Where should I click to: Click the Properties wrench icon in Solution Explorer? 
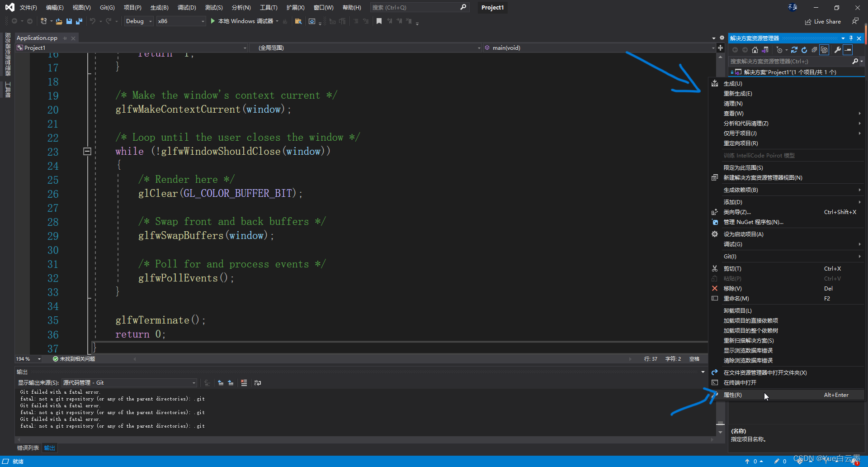coord(838,50)
